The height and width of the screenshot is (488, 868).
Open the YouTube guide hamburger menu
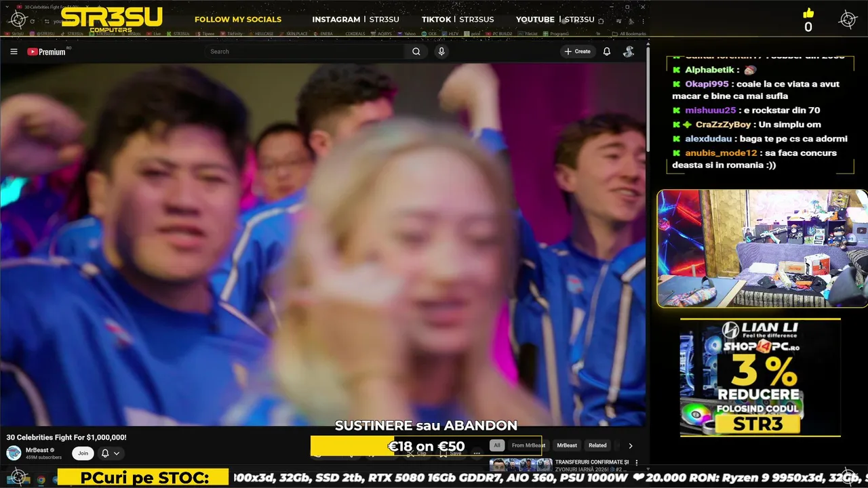coord(14,52)
